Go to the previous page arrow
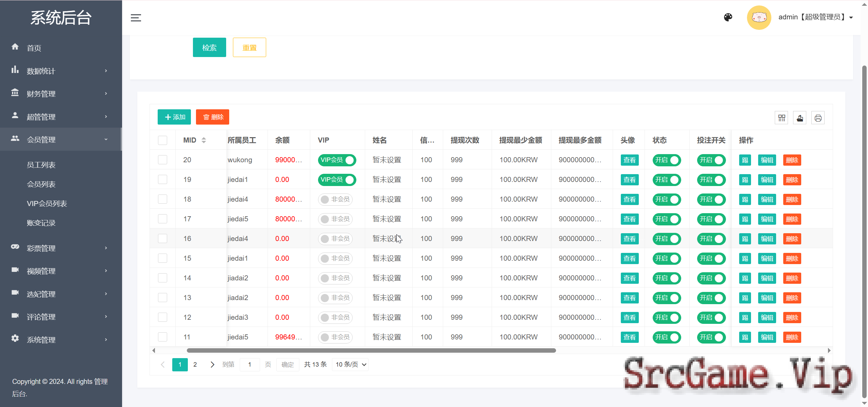The image size is (868, 407). click(x=163, y=365)
